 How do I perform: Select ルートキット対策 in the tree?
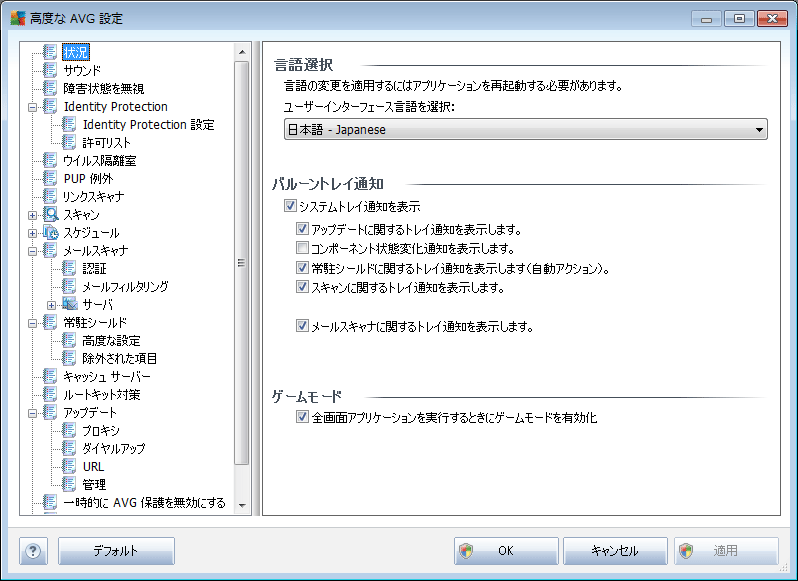pos(102,395)
